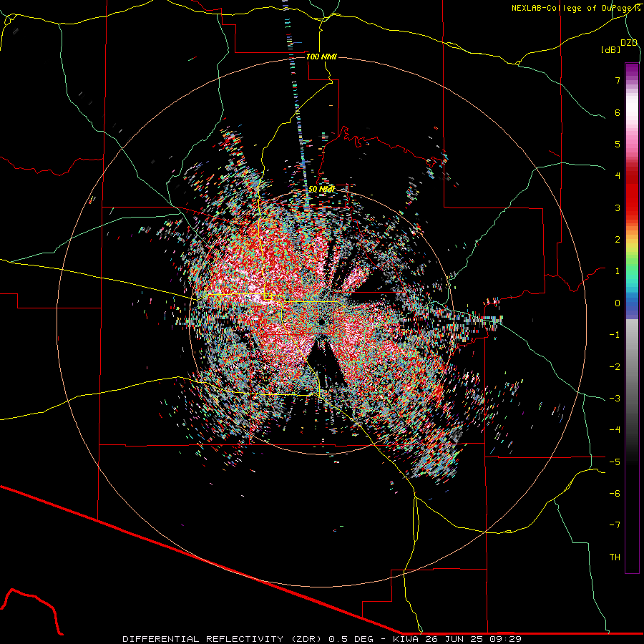Click the 6 dB scale value
644x644 pixels.
(x=618, y=112)
